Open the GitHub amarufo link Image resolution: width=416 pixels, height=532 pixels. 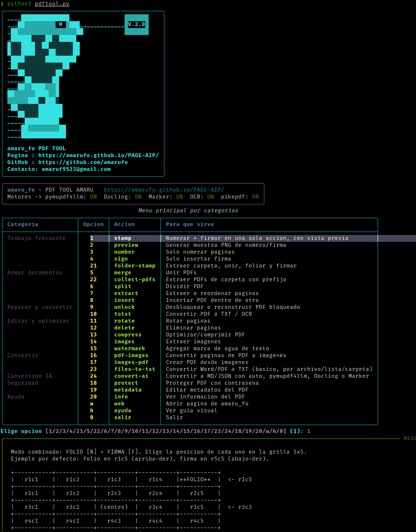pos(83,162)
